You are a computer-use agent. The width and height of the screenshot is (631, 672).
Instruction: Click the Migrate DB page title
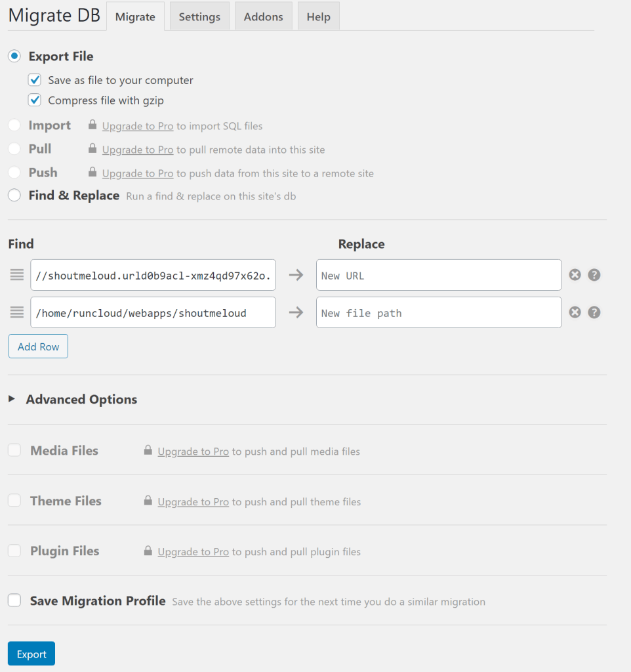coord(54,16)
